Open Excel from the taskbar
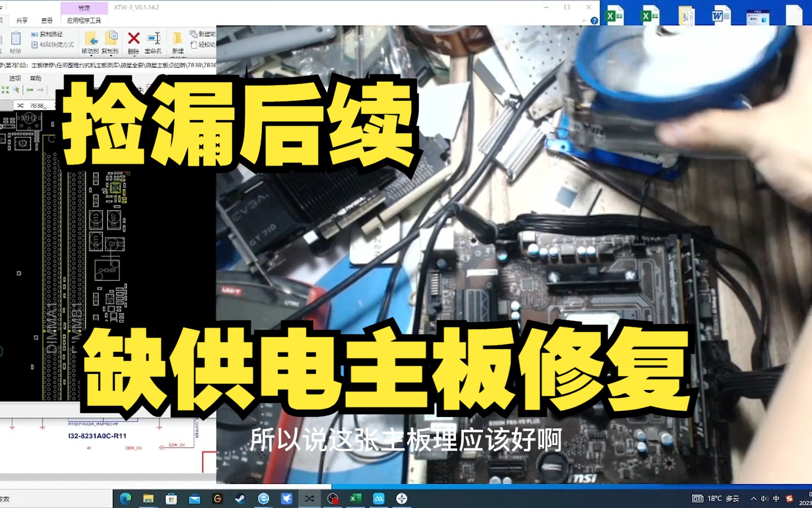 tap(355, 498)
